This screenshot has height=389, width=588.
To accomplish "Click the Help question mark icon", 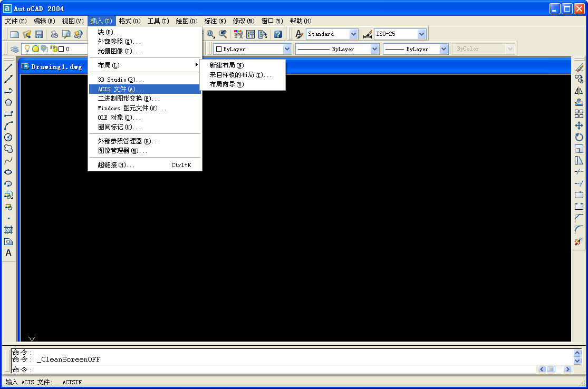I will [x=278, y=34].
